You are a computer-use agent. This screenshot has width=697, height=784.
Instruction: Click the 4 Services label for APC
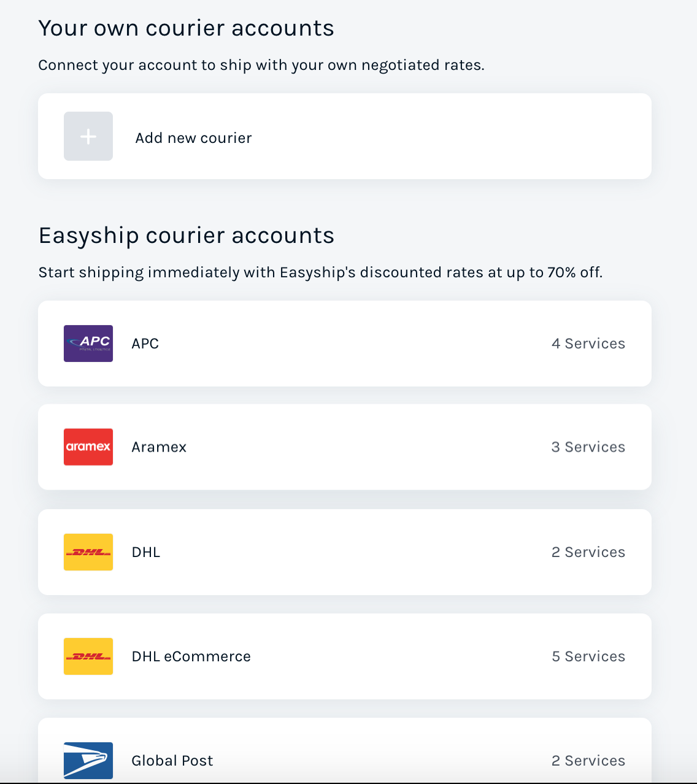pyautogui.click(x=588, y=344)
